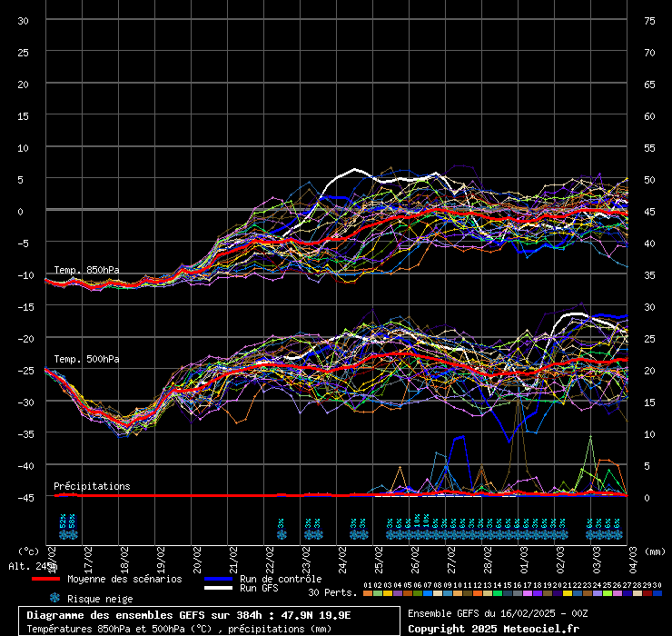Click the 04/03 date axis label
The height and width of the screenshot is (636, 672).
[634, 553]
